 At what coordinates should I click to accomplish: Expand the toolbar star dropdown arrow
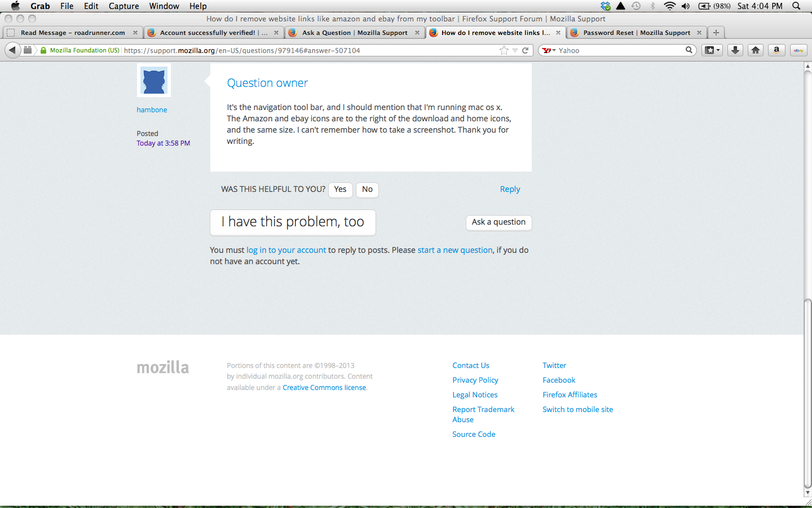click(x=514, y=50)
